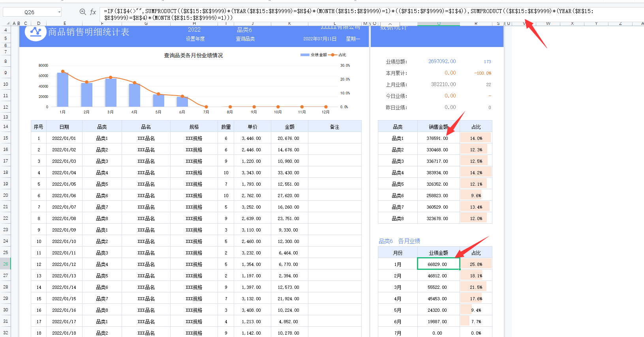644x337 pixels.
Task: Click the 14.0% data bar for 品类1
Action: coord(475,138)
